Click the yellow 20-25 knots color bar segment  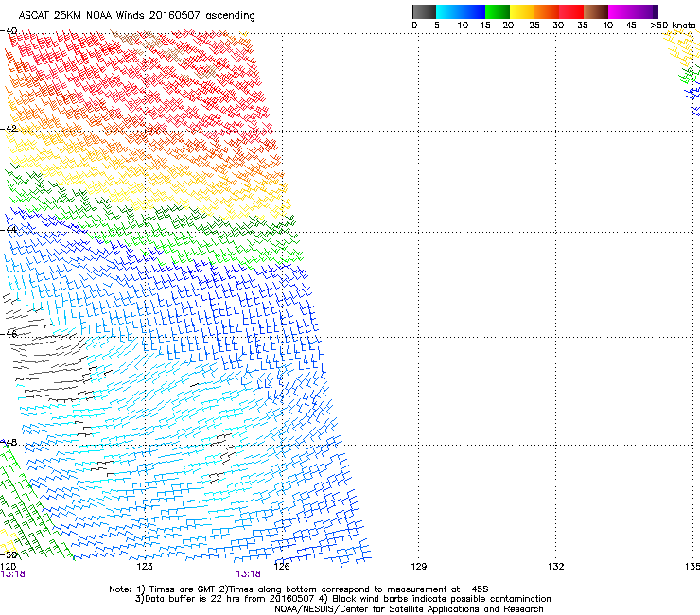click(522, 11)
